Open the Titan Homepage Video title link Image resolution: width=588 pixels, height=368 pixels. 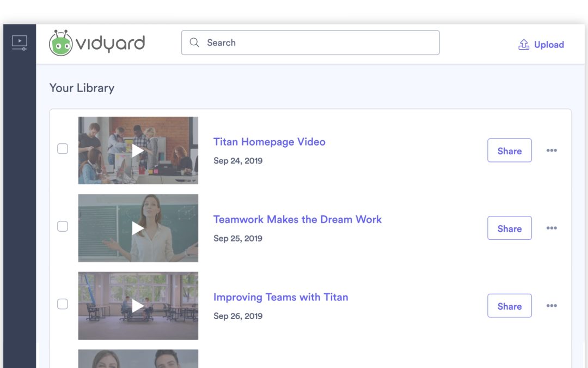[269, 142]
